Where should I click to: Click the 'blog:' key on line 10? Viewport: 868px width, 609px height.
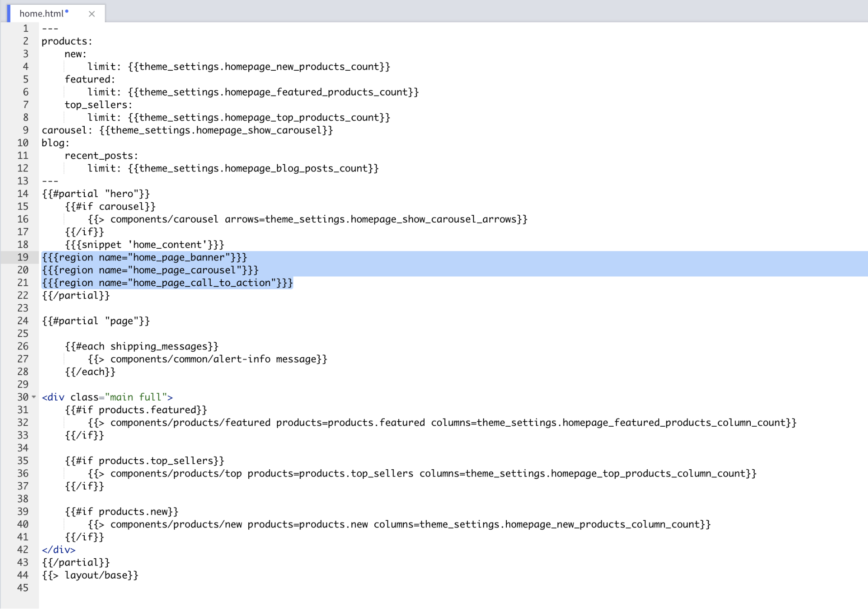(x=56, y=143)
